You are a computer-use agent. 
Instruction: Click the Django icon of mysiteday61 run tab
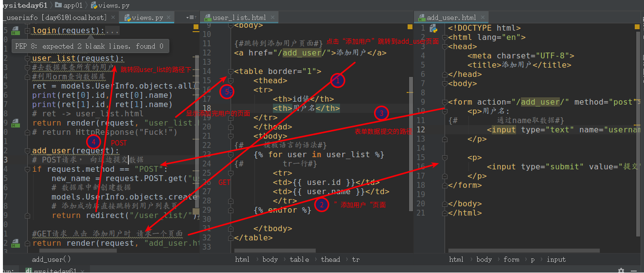(x=29, y=271)
